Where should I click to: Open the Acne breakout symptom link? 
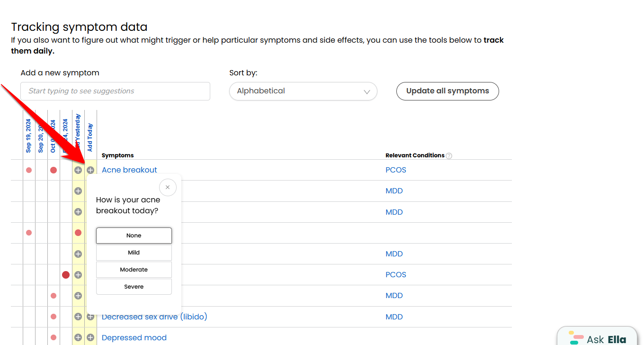(129, 170)
